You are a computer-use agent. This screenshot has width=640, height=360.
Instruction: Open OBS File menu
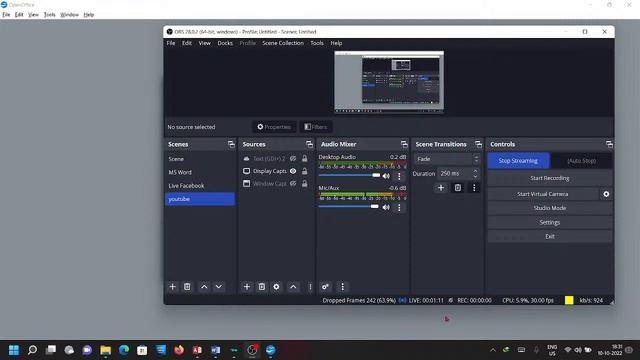point(171,43)
